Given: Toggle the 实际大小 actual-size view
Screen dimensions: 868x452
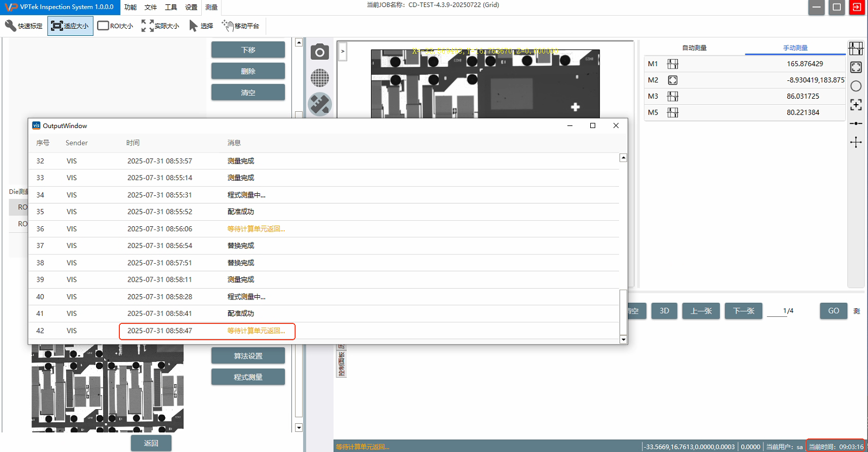Looking at the screenshot, I should pos(160,26).
